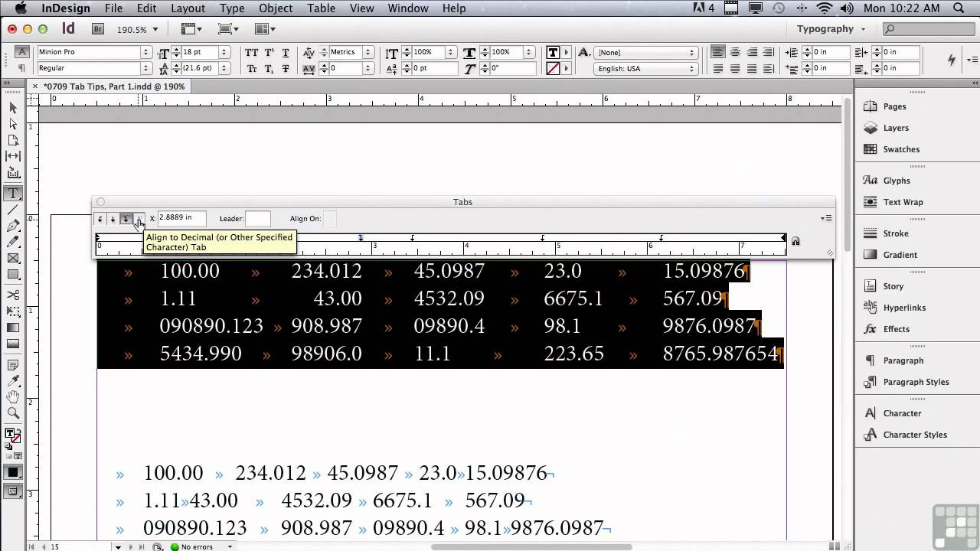
Task: Open the Character Styles panel
Action: pyautogui.click(x=915, y=435)
